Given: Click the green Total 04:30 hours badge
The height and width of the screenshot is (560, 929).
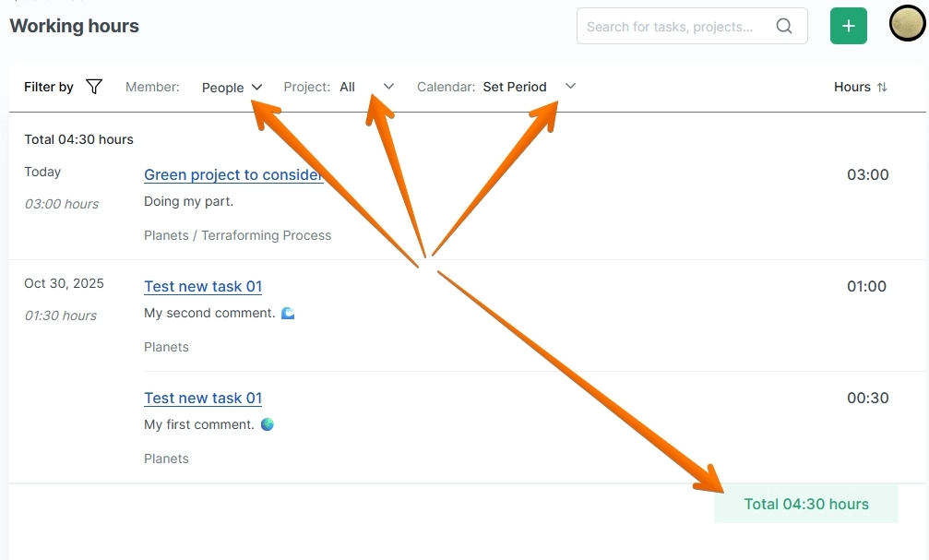Looking at the screenshot, I should [806, 505].
